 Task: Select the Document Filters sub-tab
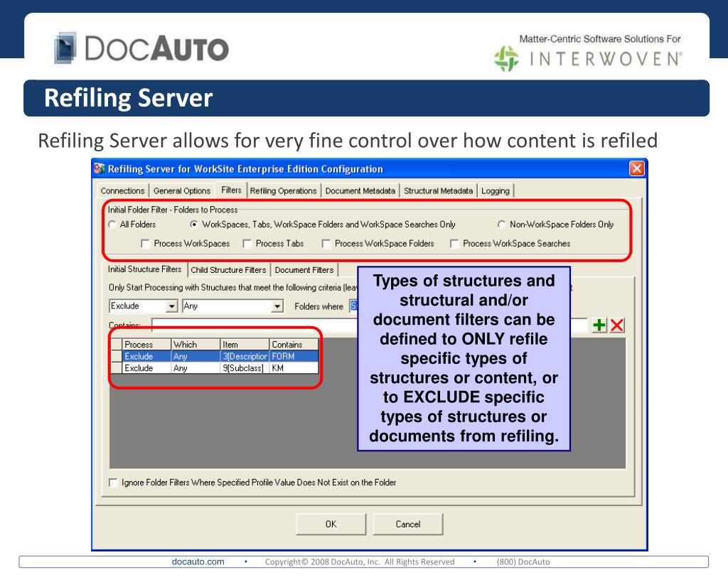pos(304,270)
